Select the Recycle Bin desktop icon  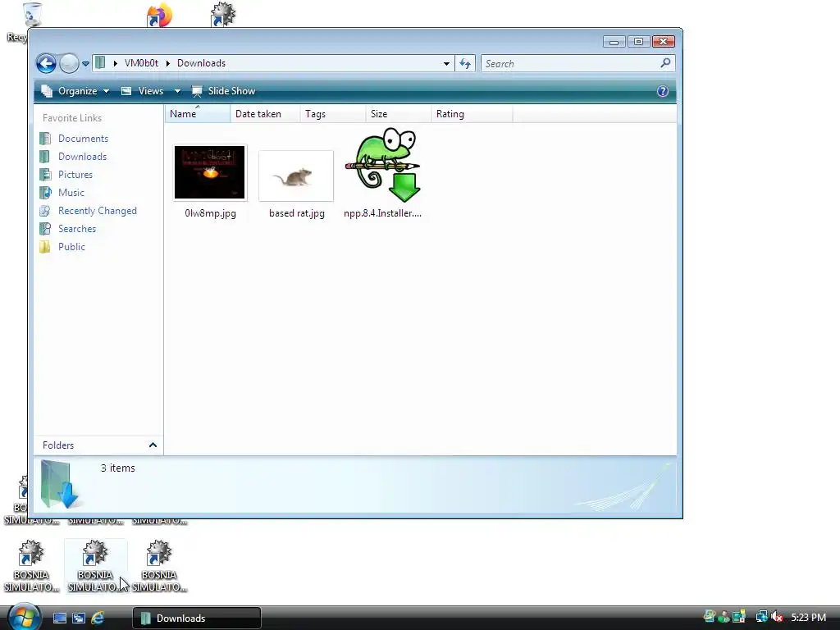click(x=32, y=15)
